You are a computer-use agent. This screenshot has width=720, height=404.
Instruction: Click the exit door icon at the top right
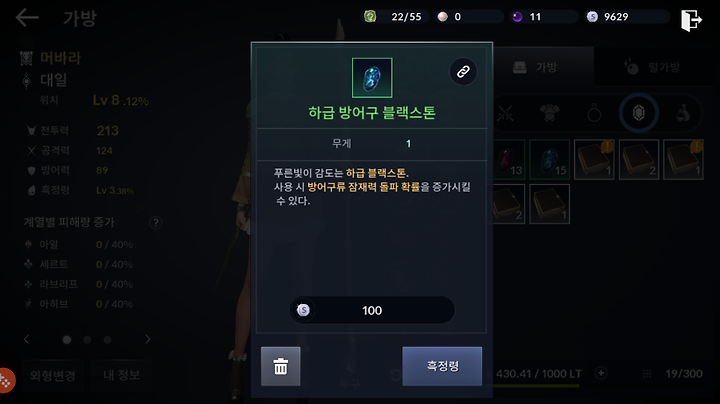coord(691,20)
